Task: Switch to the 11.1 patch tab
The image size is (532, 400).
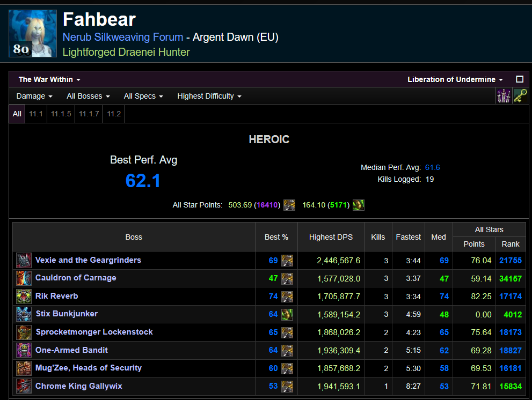Action: click(36, 114)
